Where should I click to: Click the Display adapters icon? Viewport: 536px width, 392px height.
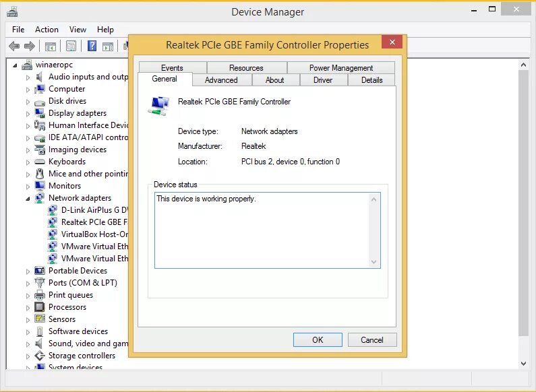(x=40, y=113)
